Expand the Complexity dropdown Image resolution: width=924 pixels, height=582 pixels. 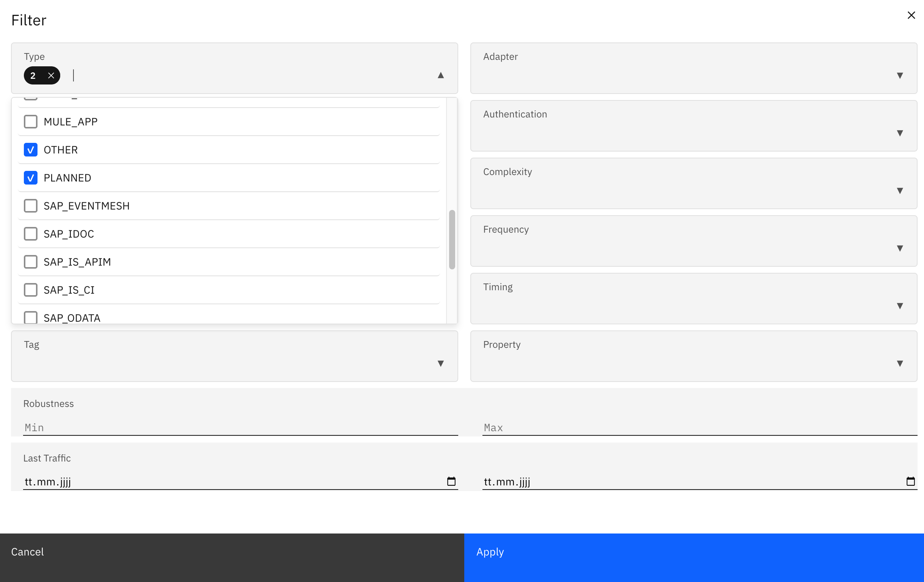point(899,191)
